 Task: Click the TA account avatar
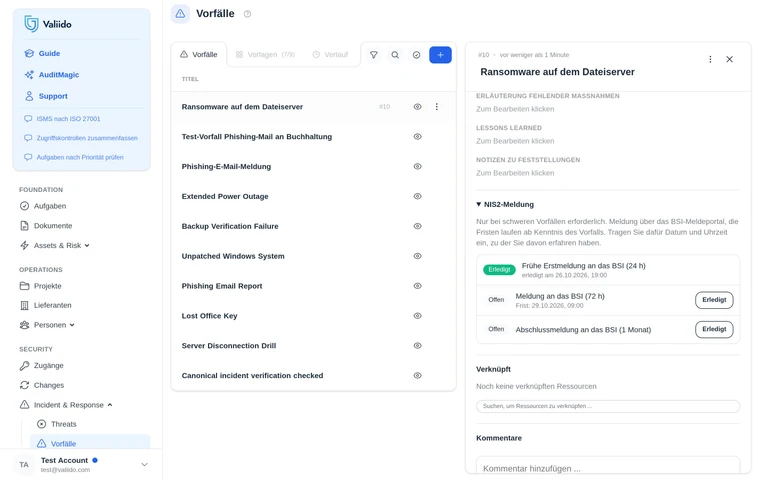[24, 465]
